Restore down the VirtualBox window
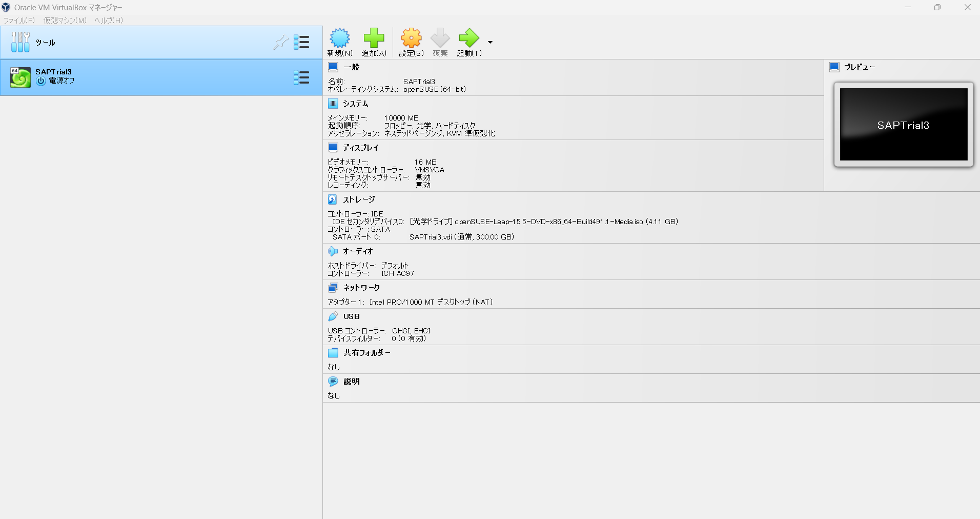Screen dimensions: 980x519 click(937, 7)
